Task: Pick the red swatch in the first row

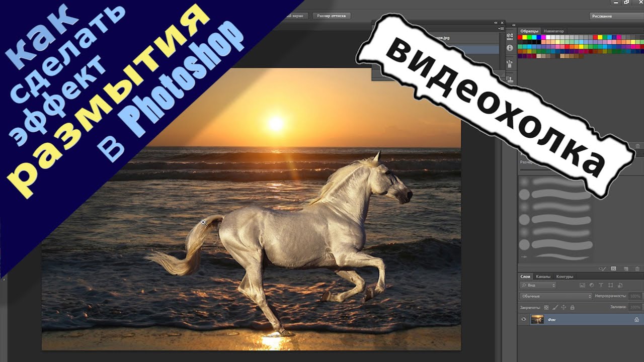Action: tap(520, 37)
